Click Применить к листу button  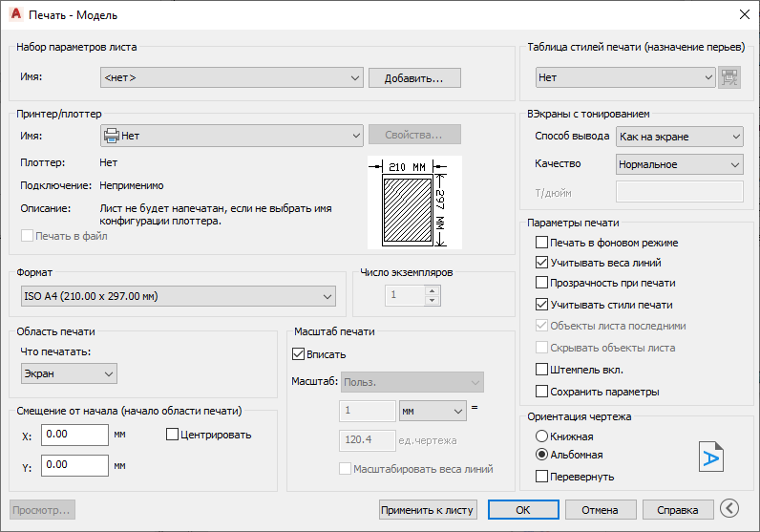coord(428,510)
